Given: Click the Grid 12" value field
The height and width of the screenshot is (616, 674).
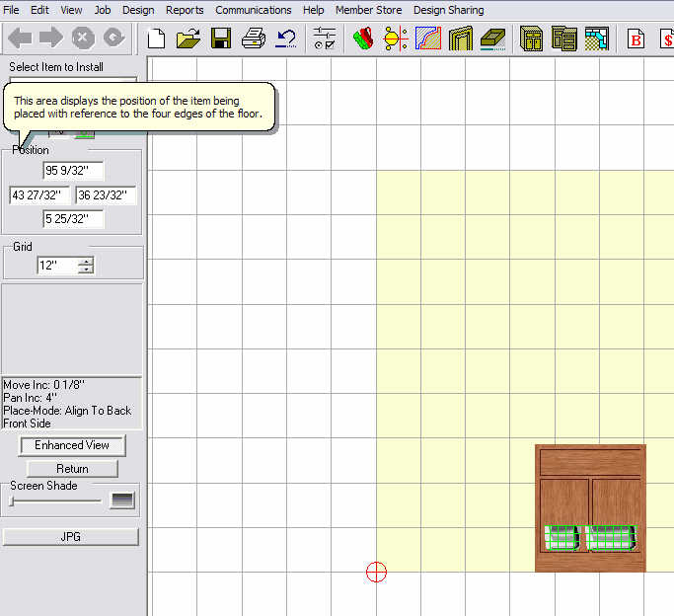Looking at the screenshot, I should point(58,266).
